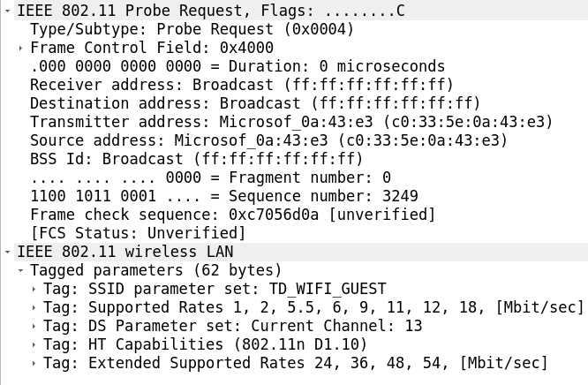Collapse the IEEE 802.11 Probe Request section
This screenshot has width=588, height=385.
(8, 11)
